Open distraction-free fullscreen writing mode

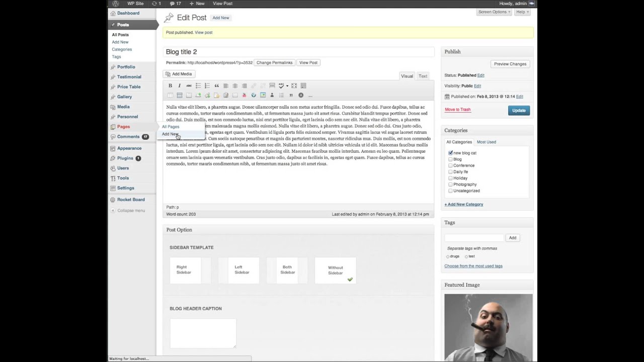click(x=294, y=85)
